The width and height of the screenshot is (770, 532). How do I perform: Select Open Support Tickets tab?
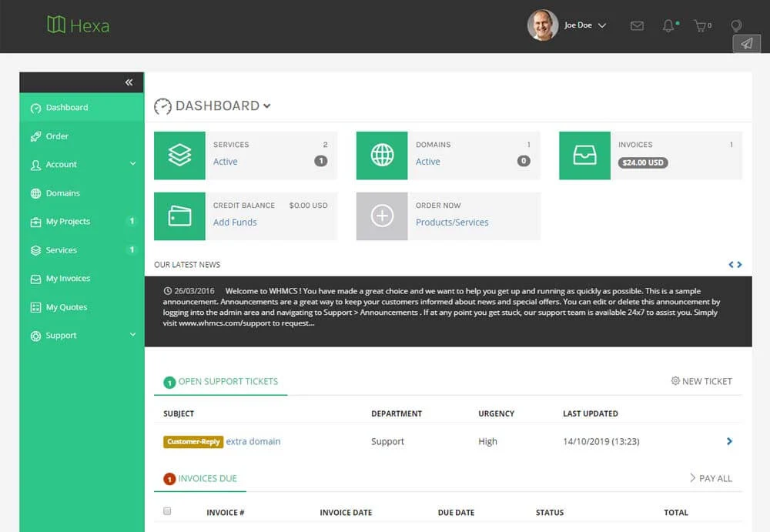tap(220, 382)
